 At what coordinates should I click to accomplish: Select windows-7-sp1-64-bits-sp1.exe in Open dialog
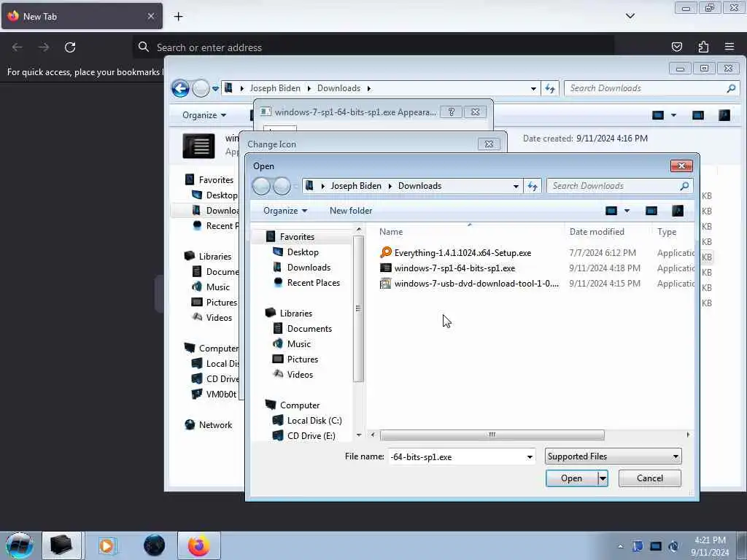coord(454,268)
